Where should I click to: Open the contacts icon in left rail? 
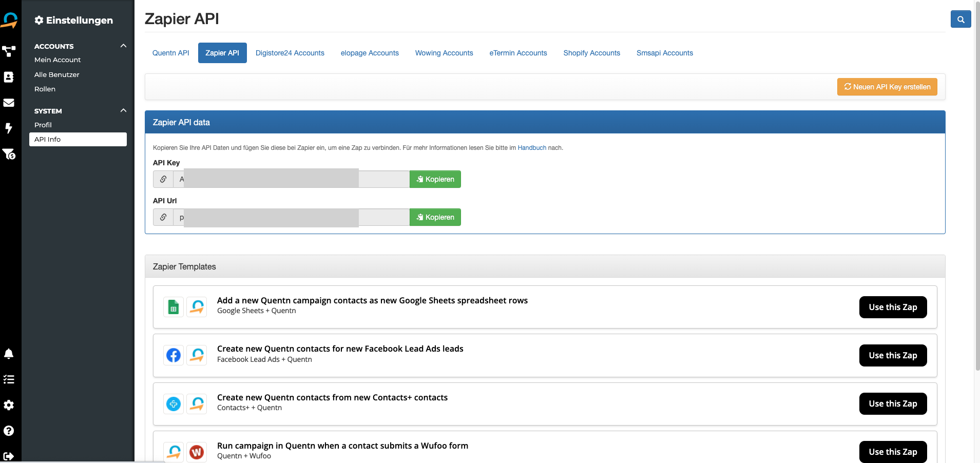[x=9, y=77]
